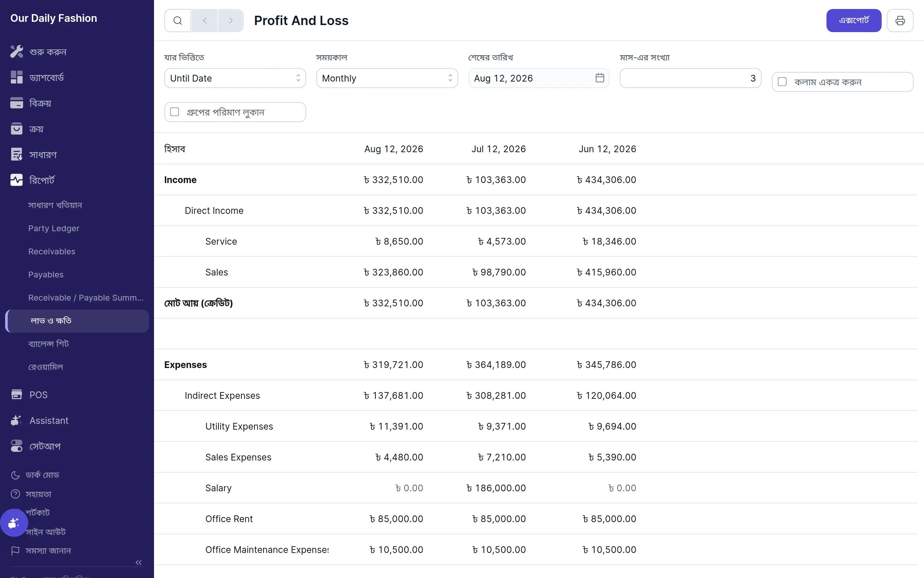Open the Until Date dropdown
Viewport: 924px width, 578px height.
coord(235,78)
